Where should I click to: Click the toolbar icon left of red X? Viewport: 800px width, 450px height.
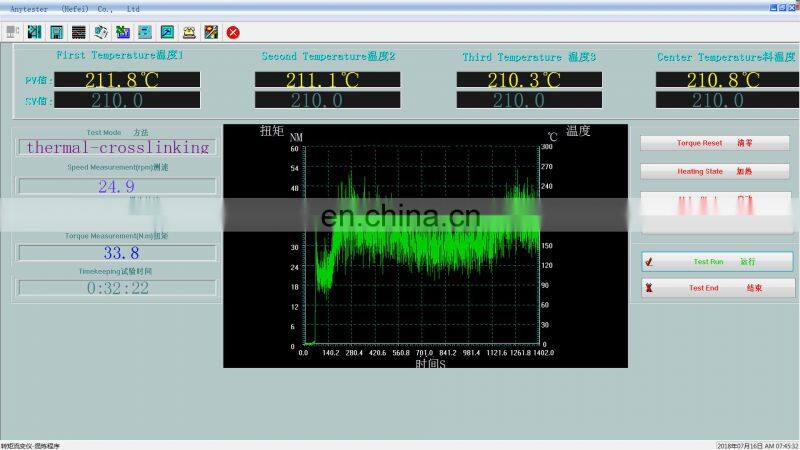pyautogui.click(x=211, y=32)
